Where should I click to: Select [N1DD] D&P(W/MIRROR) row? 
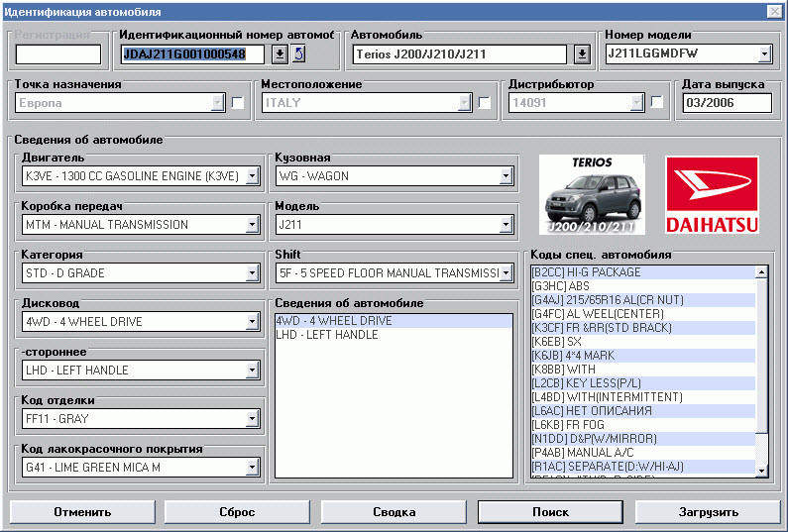(642, 439)
